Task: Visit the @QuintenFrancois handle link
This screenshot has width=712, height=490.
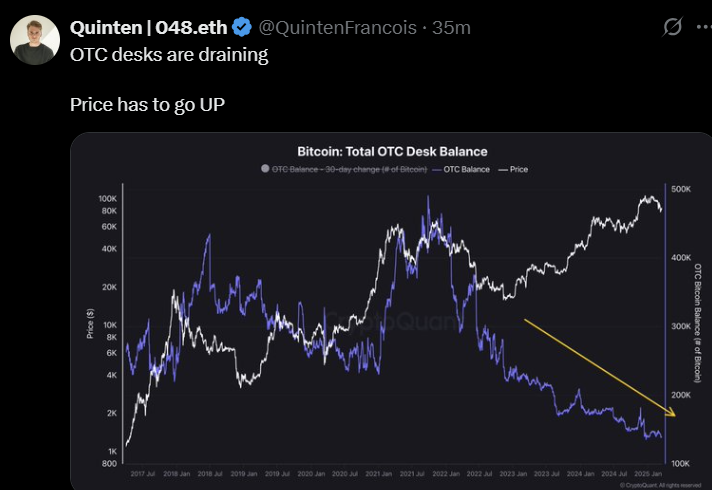Action: 337,27
